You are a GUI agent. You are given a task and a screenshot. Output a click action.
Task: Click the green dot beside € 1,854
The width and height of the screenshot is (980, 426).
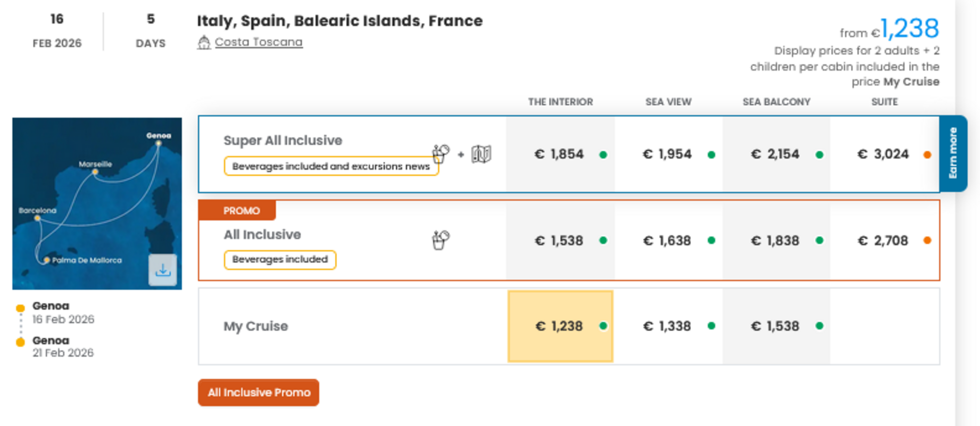pyautogui.click(x=603, y=155)
